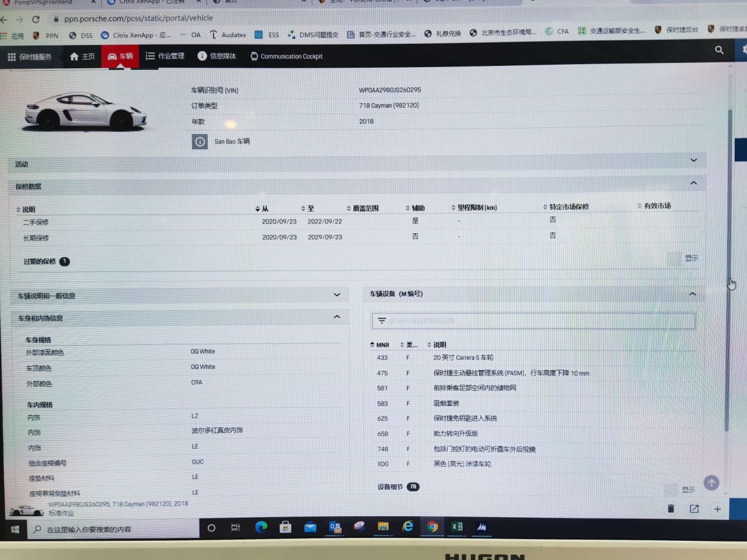Open 作业管理 tab
Viewport: 747px width, 560px height.
165,56
